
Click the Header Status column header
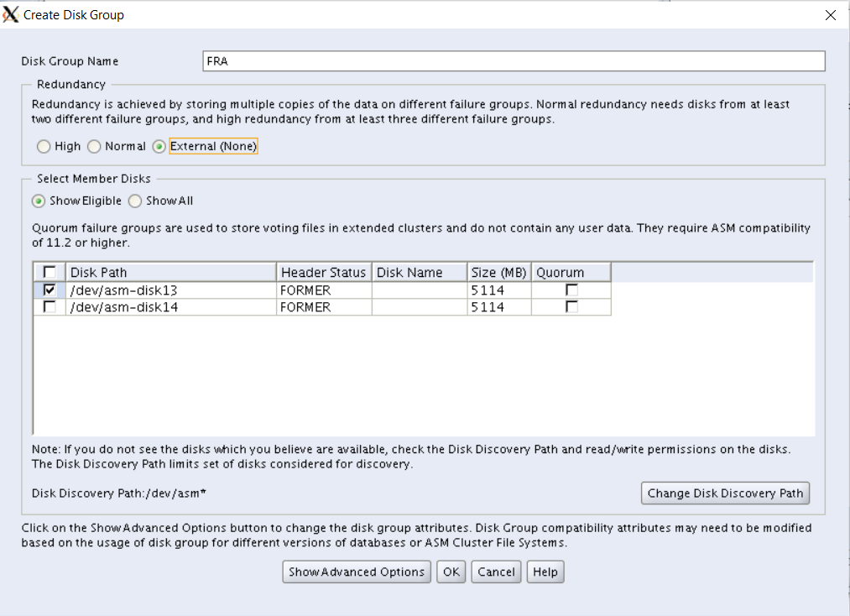tap(323, 272)
